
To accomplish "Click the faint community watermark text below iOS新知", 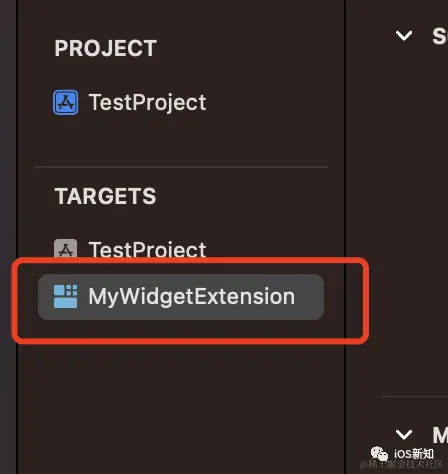I will pyautogui.click(x=401, y=464).
